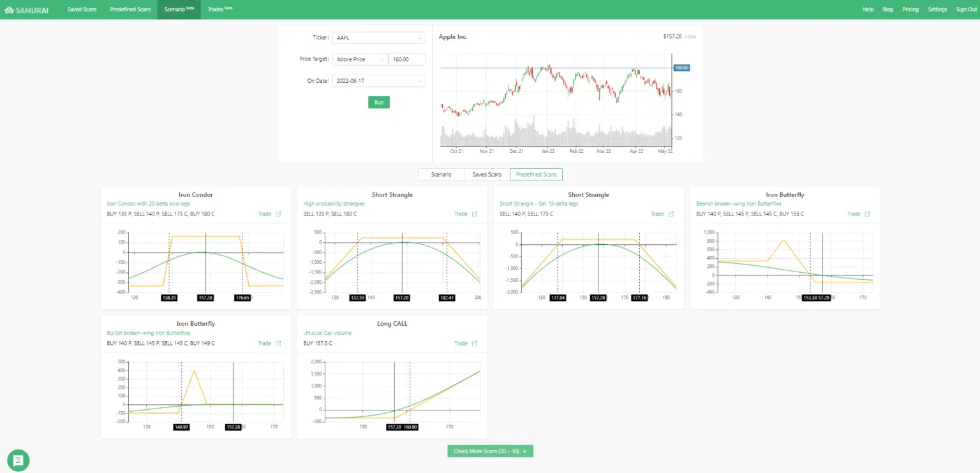Viewport: 980px width, 473px height.
Task: Open Saved Scans in top navigation
Action: point(82,10)
